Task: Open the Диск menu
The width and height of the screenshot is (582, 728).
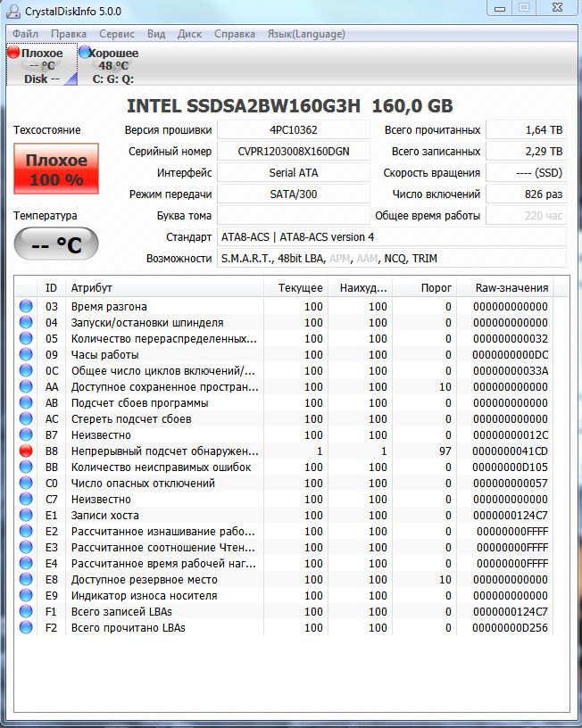Action: tap(189, 34)
